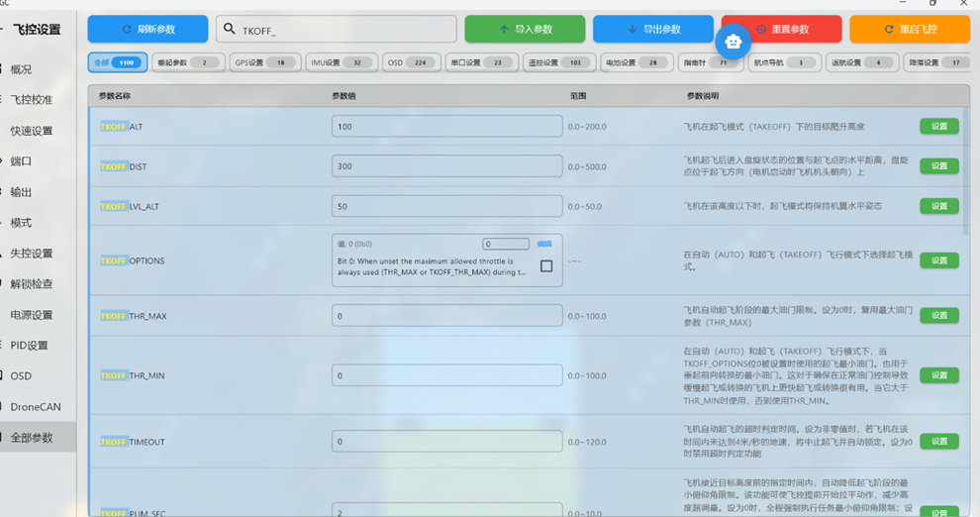Click the orange 重启飞控 reboot button

tap(909, 30)
